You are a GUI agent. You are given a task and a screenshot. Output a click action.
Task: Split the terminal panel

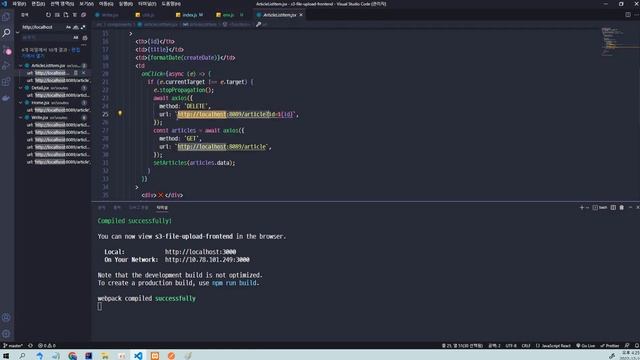[613, 207]
